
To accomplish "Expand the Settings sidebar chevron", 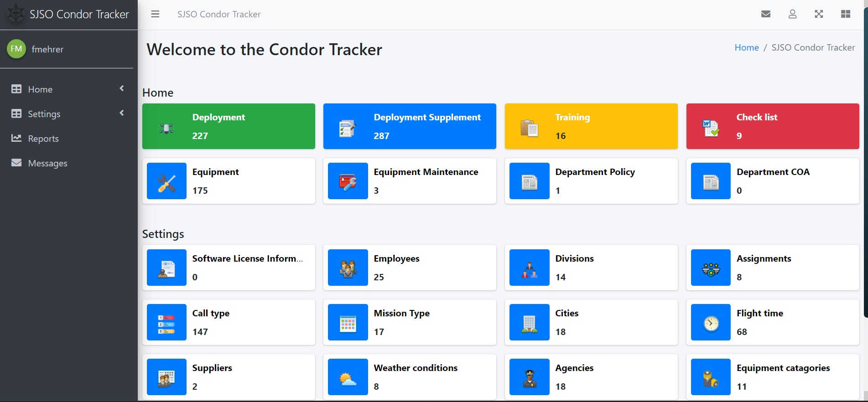I will [x=122, y=113].
